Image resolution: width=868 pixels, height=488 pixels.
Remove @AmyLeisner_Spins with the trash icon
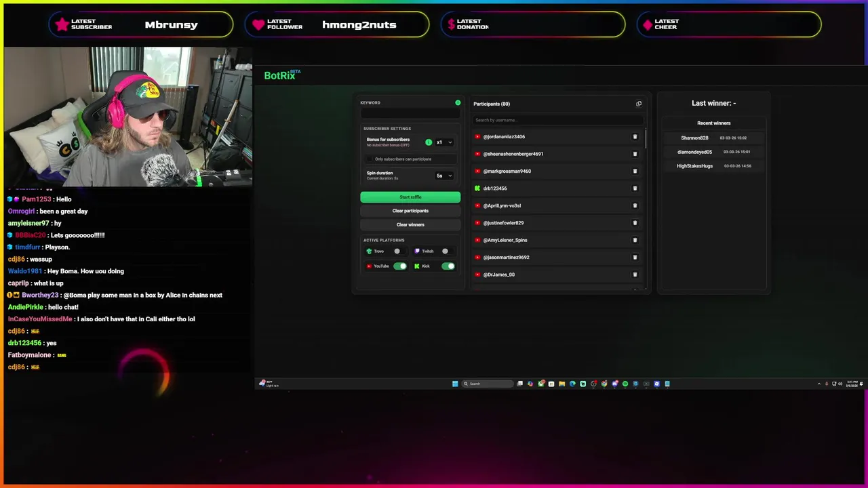[x=635, y=240]
